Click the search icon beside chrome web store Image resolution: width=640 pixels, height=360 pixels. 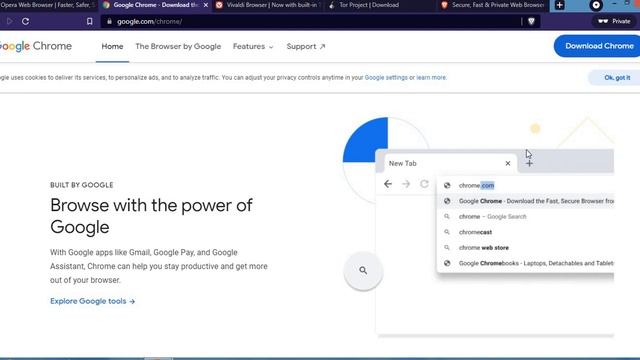447,248
